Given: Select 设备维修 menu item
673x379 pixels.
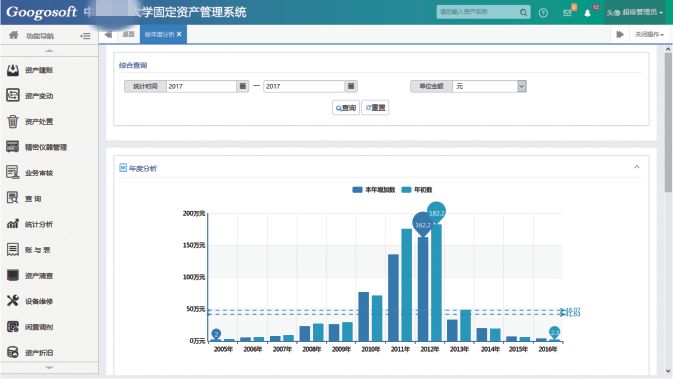Looking at the screenshot, I should 39,301.
